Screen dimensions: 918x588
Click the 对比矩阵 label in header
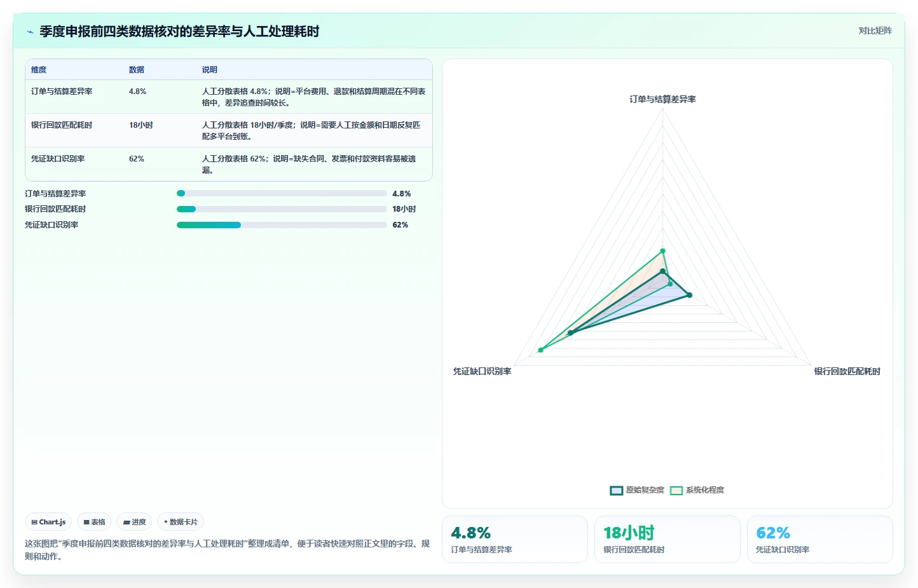[x=875, y=31]
